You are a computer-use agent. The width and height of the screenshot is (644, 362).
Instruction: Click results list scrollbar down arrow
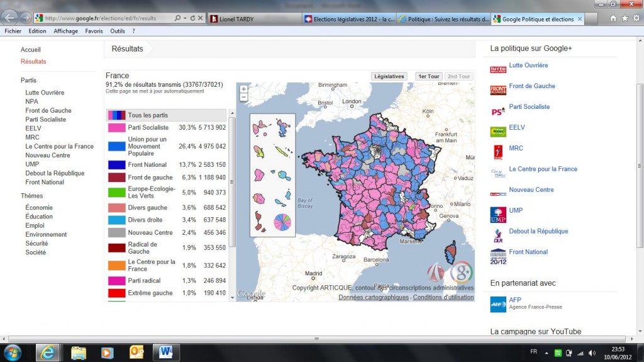232,298
